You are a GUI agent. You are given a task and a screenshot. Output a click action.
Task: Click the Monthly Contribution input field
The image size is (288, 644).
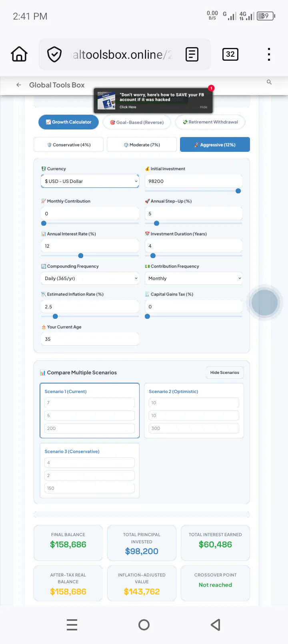(x=90, y=213)
